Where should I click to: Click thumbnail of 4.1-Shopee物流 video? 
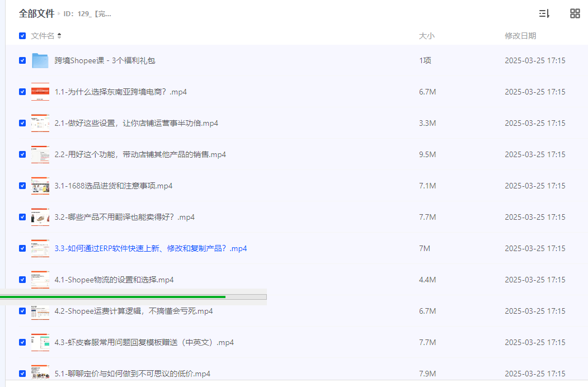point(40,280)
